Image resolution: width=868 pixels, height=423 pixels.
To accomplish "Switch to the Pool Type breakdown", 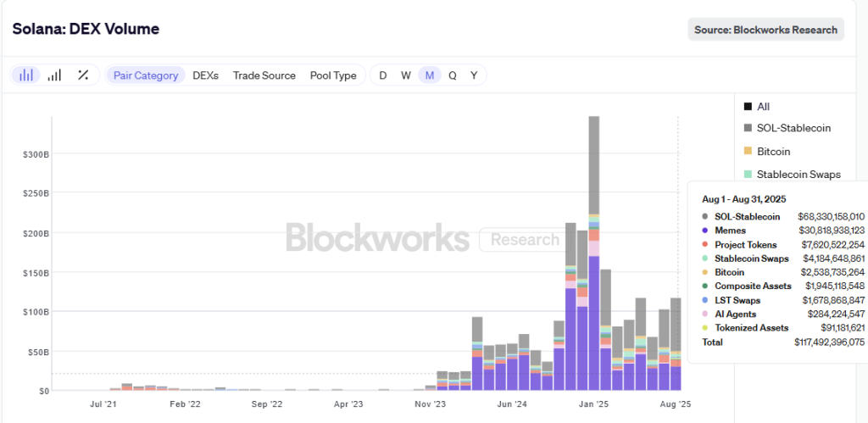I will click(x=333, y=75).
